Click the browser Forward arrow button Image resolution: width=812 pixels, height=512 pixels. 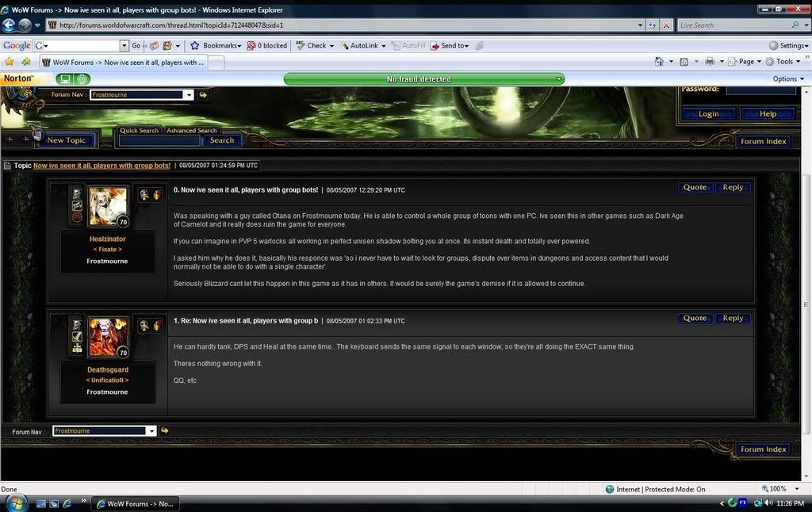click(x=25, y=25)
